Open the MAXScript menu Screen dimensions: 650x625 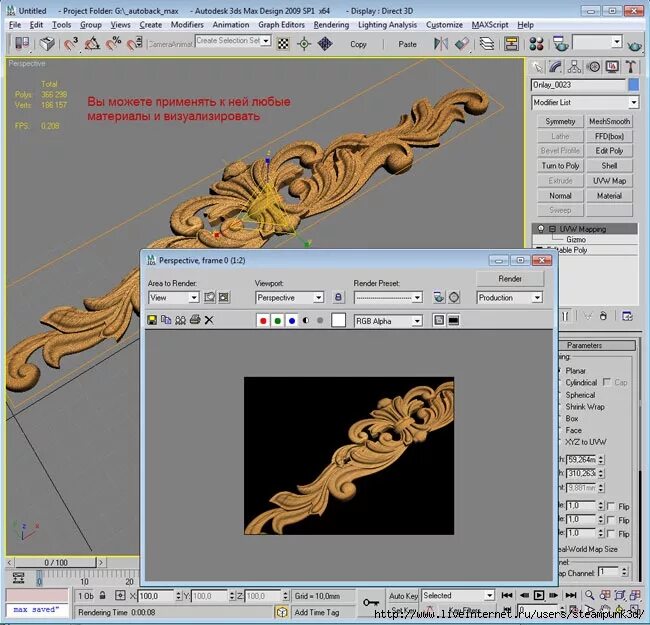click(490, 25)
